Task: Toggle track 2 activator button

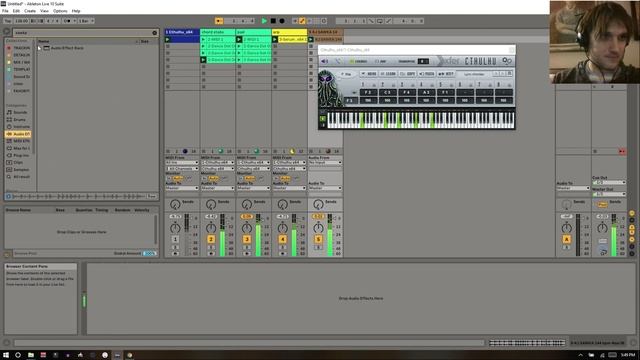Action: click(x=211, y=239)
